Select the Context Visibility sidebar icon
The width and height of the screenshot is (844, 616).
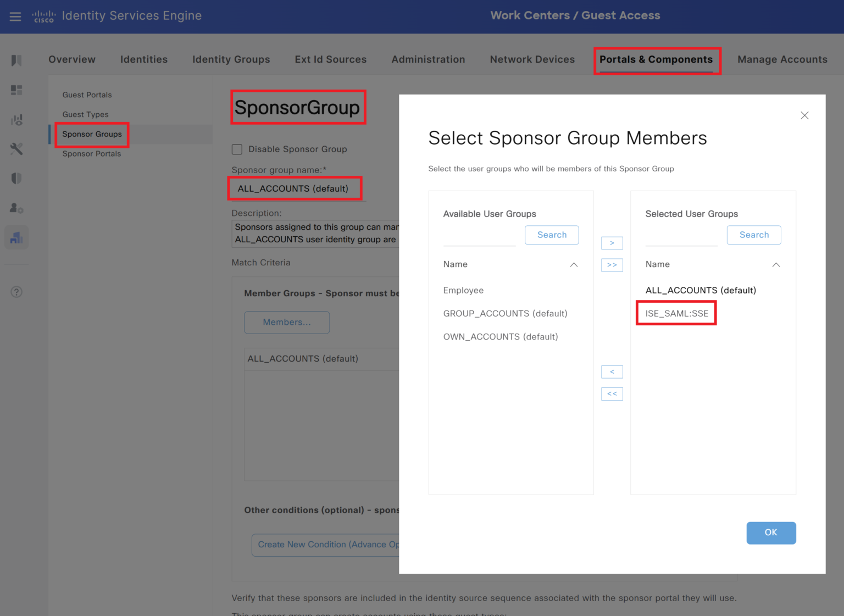tap(16, 119)
